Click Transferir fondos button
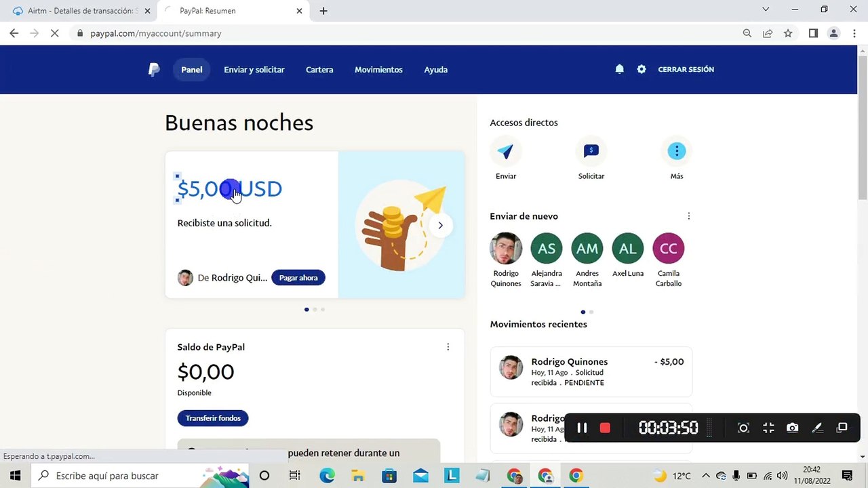This screenshot has width=868, height=488. [x=213, y=418]
